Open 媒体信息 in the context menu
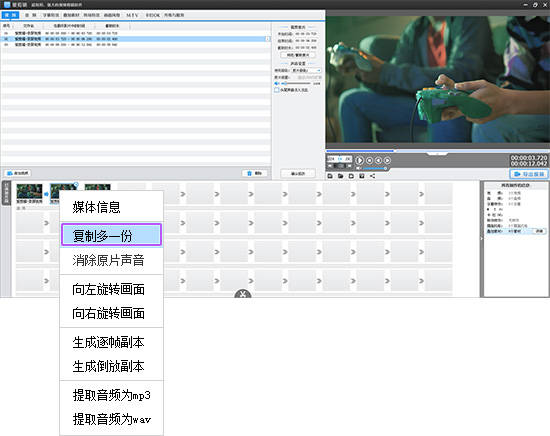550x436 pixels. (111, 207)
